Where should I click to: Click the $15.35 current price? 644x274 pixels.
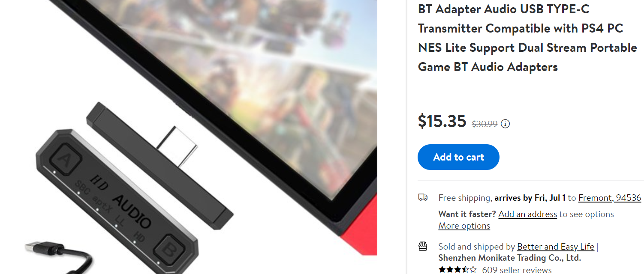[x=442, y=121]
